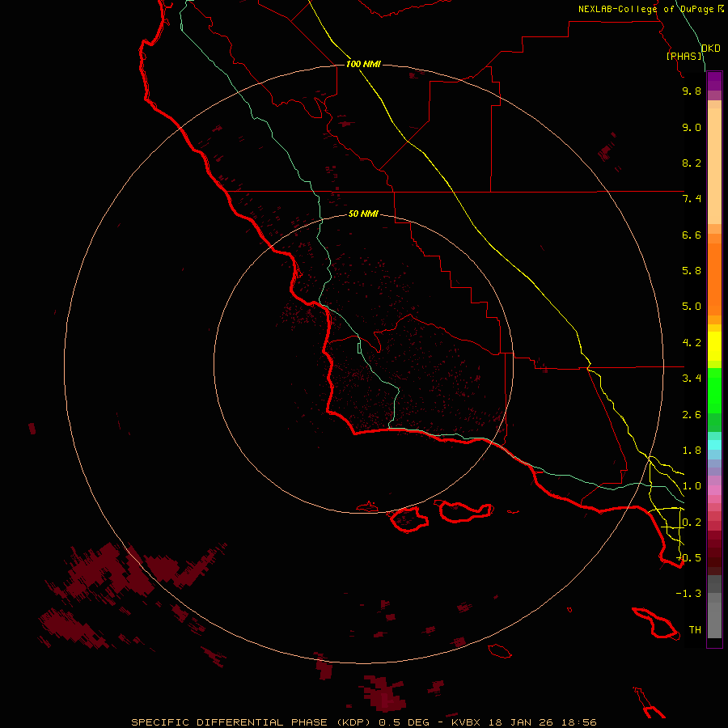Click the purple segment atop the color bar
The width and height of the screenshot is (728, 728).
714,81
